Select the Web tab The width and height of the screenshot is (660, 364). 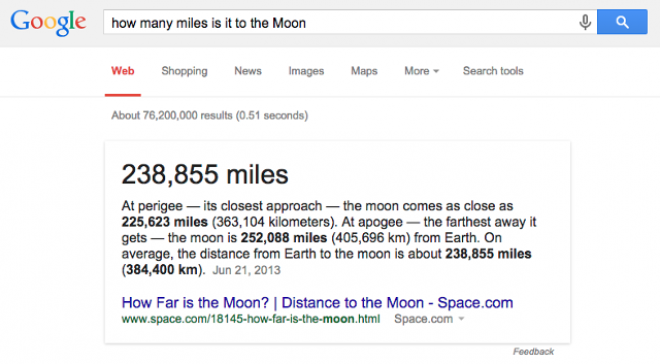pyautogui.click(x=122, y=71)
